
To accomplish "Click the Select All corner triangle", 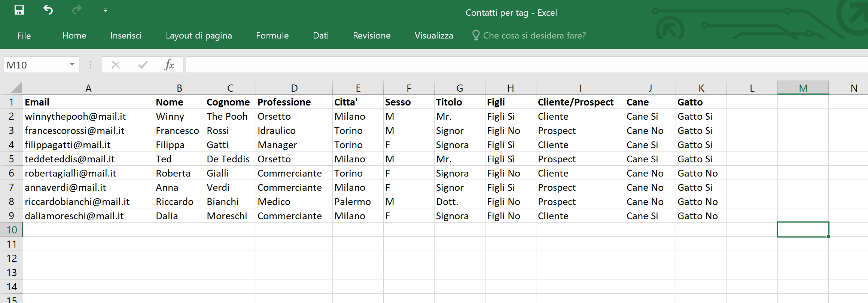I will [x=16, y=88].
